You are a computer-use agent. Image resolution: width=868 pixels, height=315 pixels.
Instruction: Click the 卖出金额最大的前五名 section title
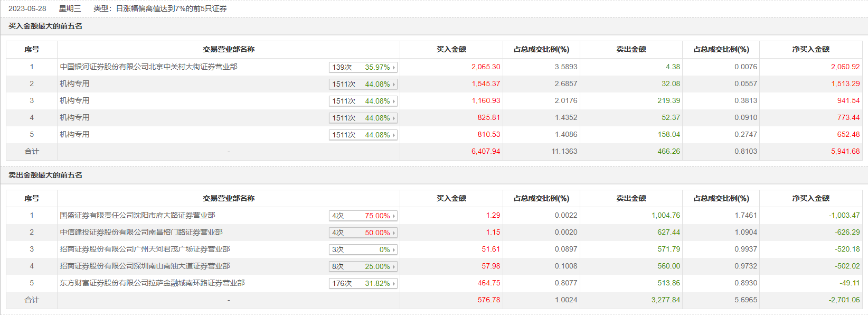[x=45, y=175]
